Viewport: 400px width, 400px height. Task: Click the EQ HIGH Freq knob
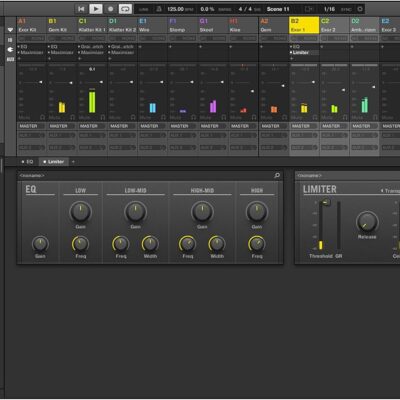point(257,244)
